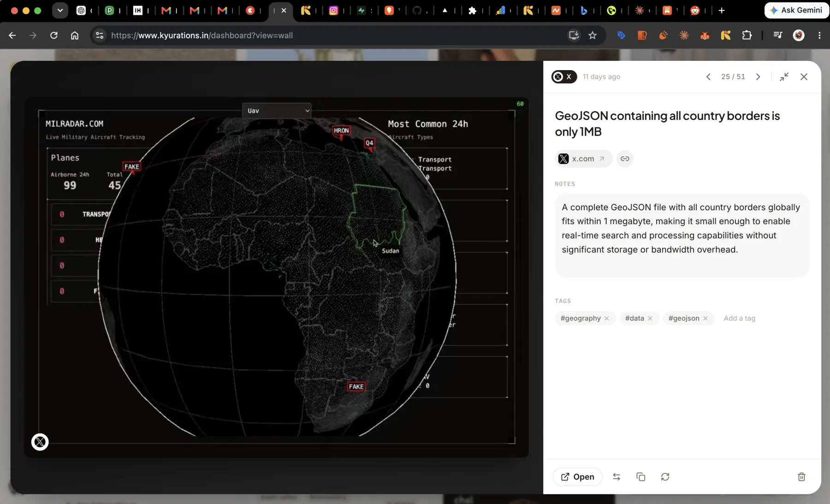Copy the item link via chain icon

pyautogui.click(x=625, y=159)
